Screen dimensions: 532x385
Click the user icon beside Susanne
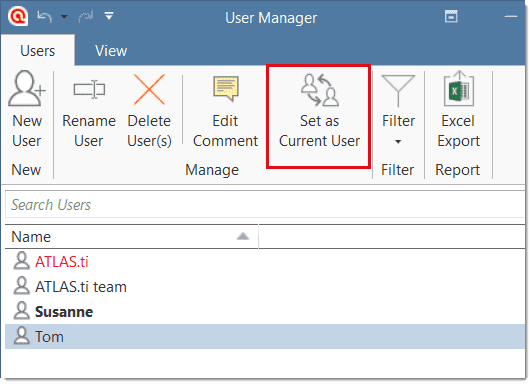click(x=22, y=311)
